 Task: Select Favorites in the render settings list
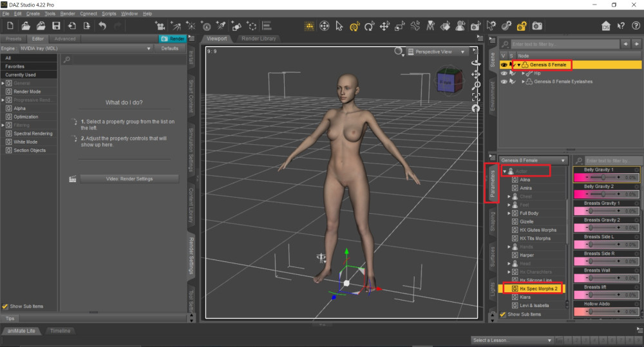click(29, 66)
